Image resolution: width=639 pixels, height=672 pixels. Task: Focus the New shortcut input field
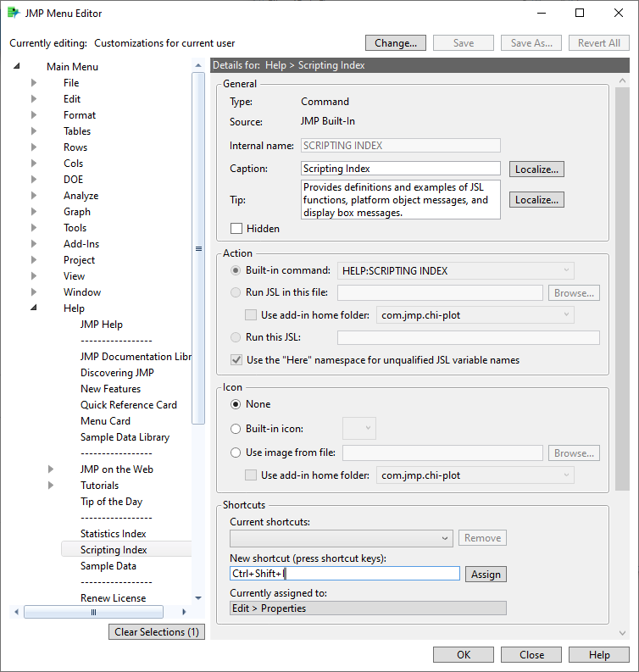[x=345, y=574]
